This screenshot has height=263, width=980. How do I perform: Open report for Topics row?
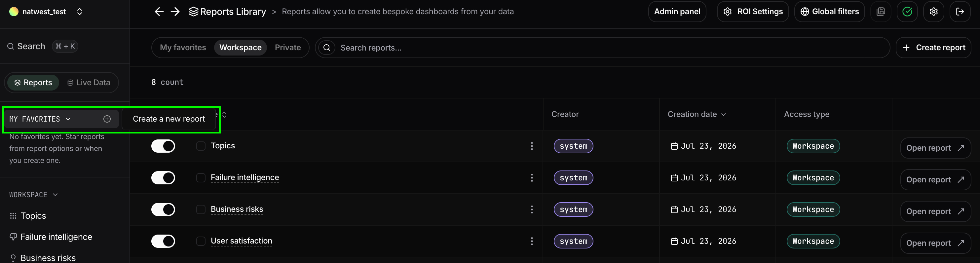pos(935,148)
